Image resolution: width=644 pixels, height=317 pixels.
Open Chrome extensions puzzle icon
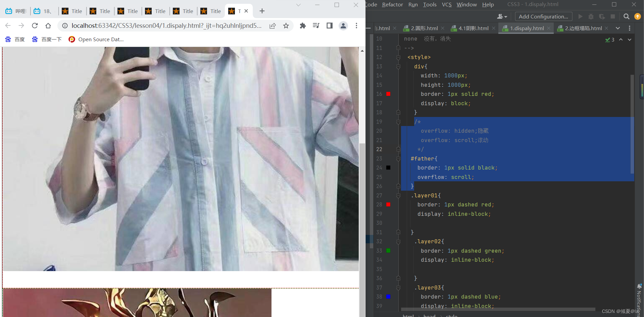[303, 26]
